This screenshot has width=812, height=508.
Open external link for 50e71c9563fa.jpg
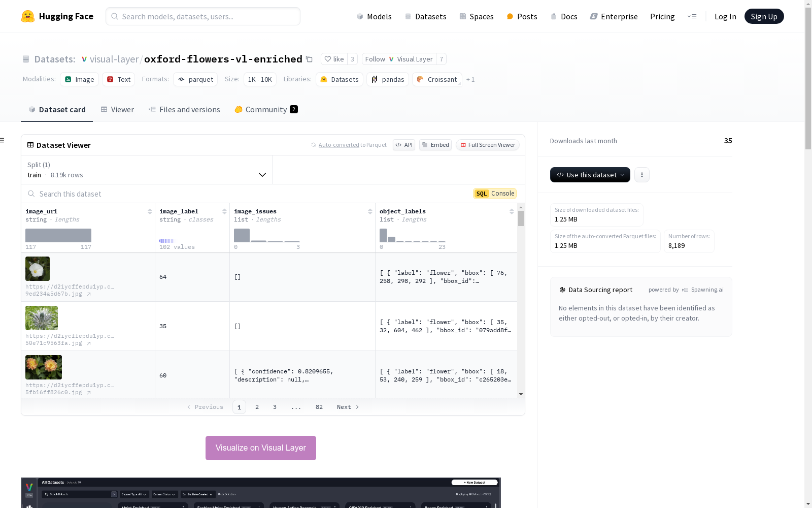(x=89, y=343)
